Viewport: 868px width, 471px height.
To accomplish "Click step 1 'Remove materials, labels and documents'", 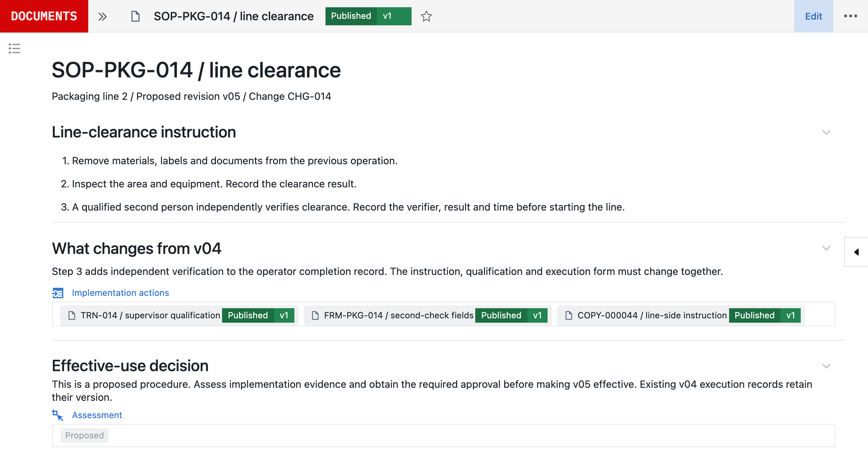I will [x=235, y=161].
